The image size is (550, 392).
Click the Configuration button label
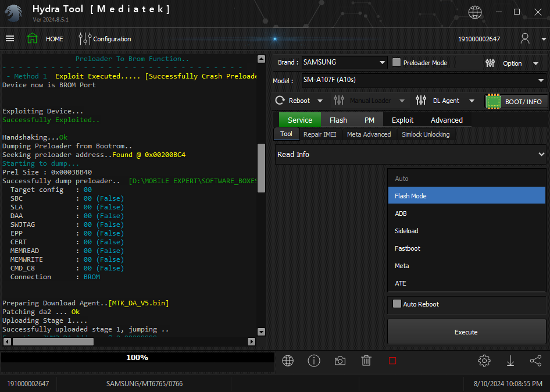coord(112,39)
